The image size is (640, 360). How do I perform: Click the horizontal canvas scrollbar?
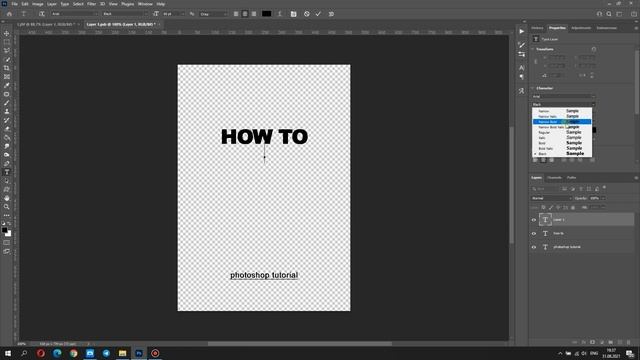click(x=300, y=344)
